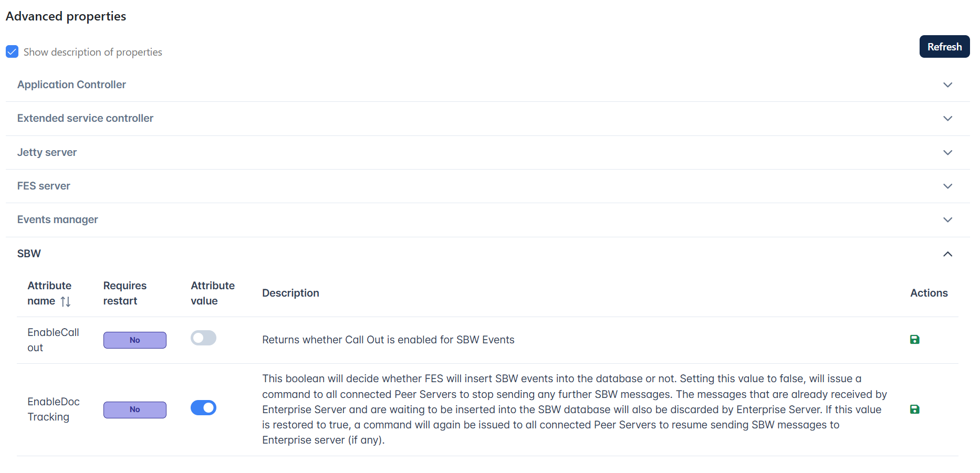980x473 pixels.
Task: Expand the Events manager chevron
Action: pos(947,220)
